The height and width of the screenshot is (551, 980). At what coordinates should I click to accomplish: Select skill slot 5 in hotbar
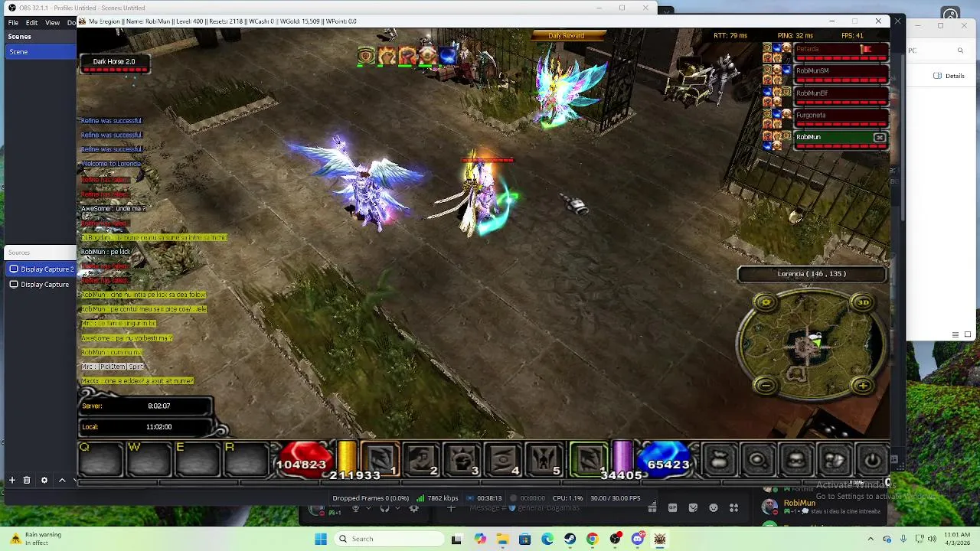pos(544,460)
